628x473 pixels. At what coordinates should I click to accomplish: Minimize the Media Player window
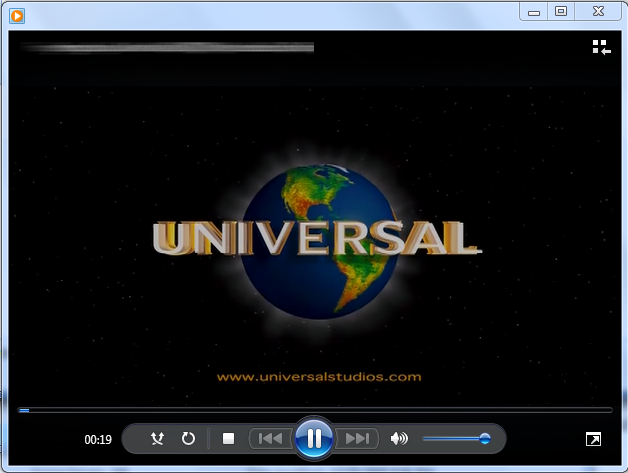click(533, 12)
